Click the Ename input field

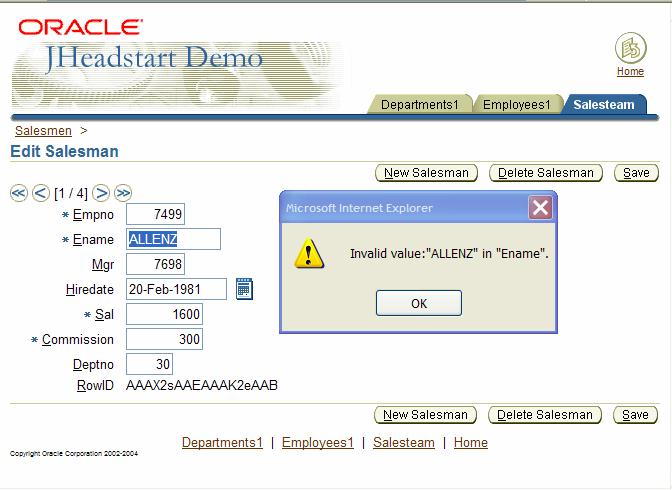[173, 239]
